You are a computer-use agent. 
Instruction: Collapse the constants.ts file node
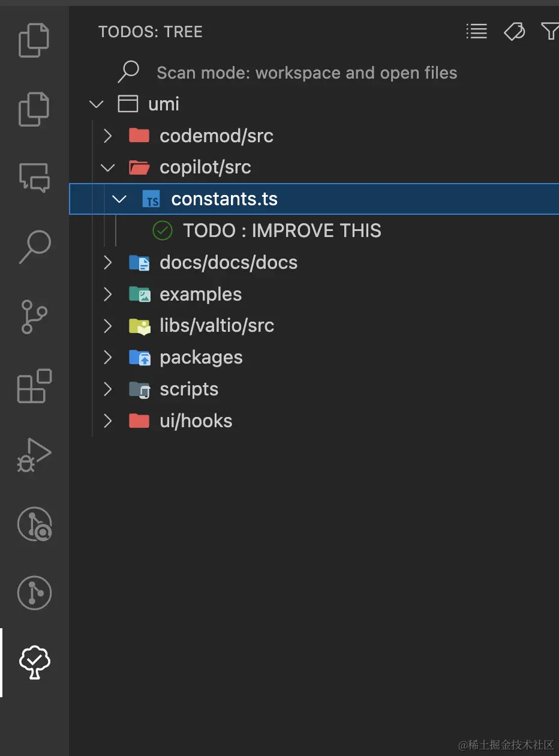[x=119, y=199]
